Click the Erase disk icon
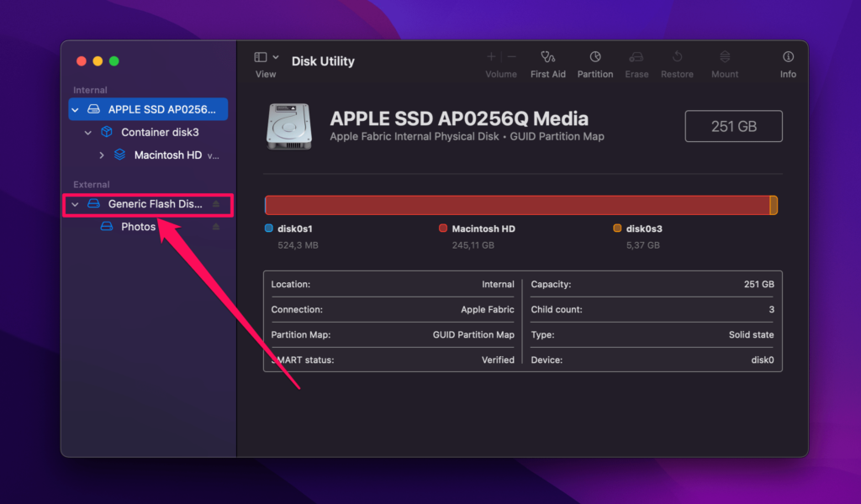 tap(637, 56)
